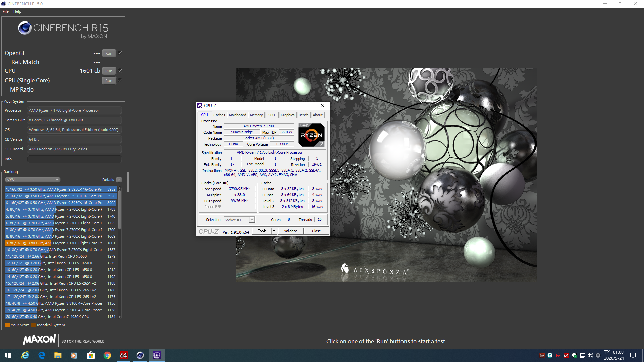Toggle the CPU (Single Core) checkbox
The height and width of the screenshot is (362, 644).
tap(120, 80)
